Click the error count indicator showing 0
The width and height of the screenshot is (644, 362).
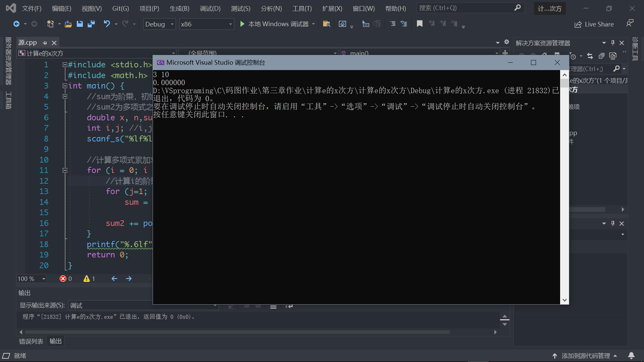66,279
